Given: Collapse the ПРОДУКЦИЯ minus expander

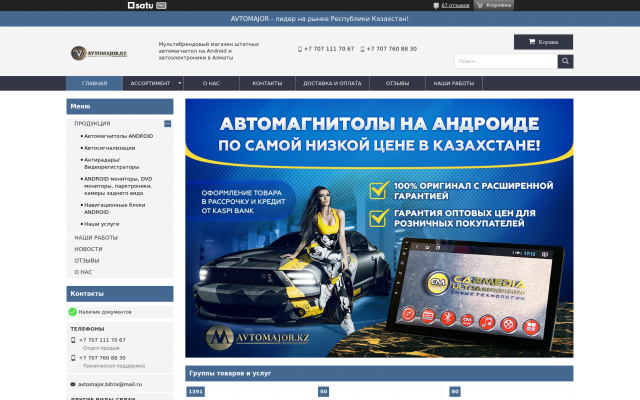Looking at the screenshot, I should [x=167, y=124].
